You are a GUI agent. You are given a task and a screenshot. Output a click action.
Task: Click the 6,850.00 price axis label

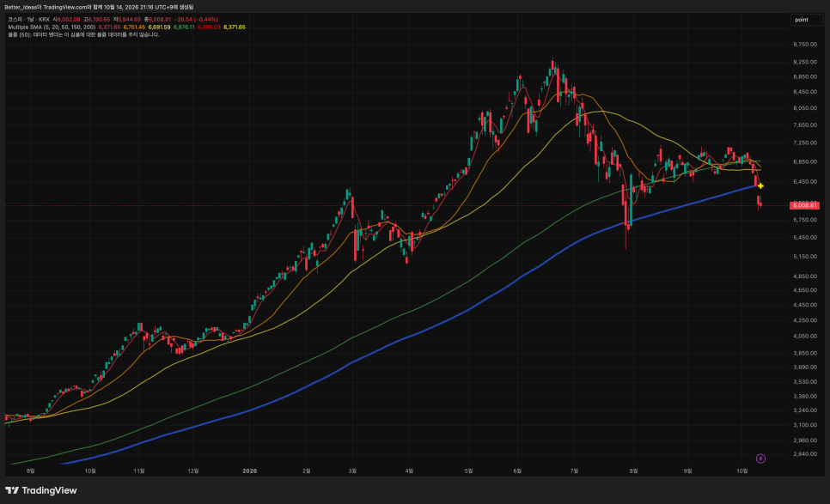point(805,161)
